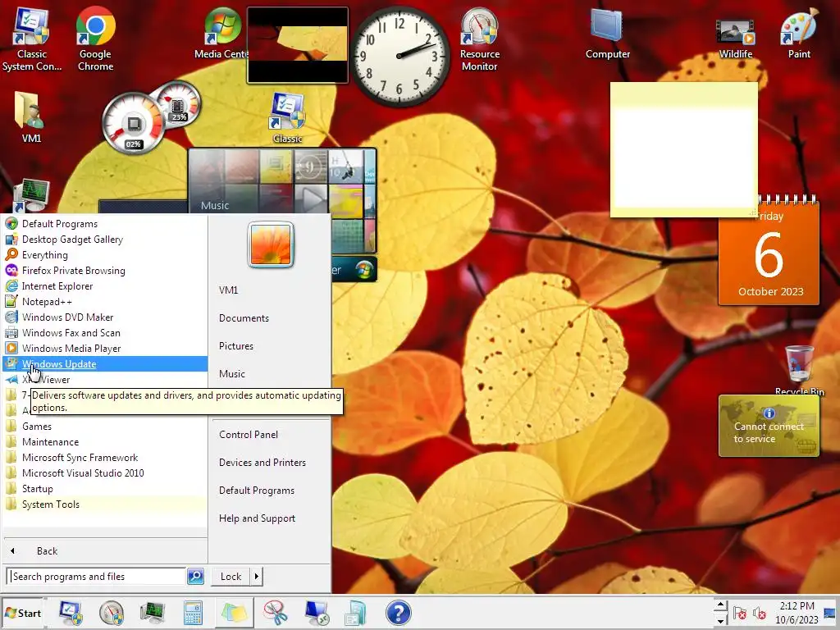The height and width of the screenshot is (630, 840).
Task: Open the VM1 folder desktop icon
Action: (30, 116)
